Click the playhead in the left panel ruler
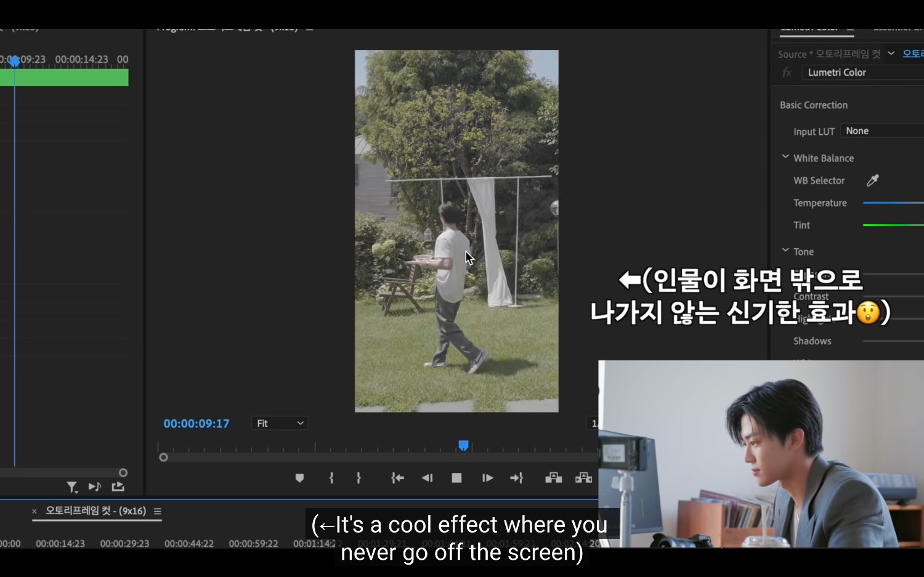924x577 pixels. [14, 60]
